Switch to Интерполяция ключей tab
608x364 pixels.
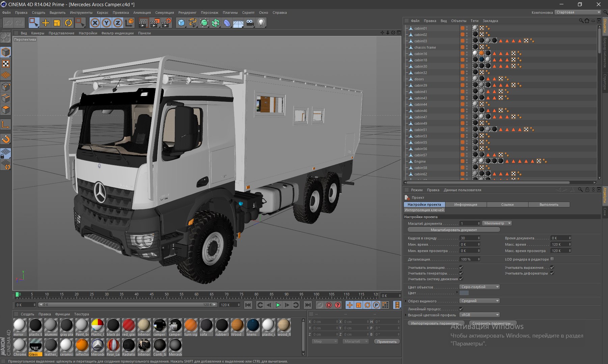point(424,210)
